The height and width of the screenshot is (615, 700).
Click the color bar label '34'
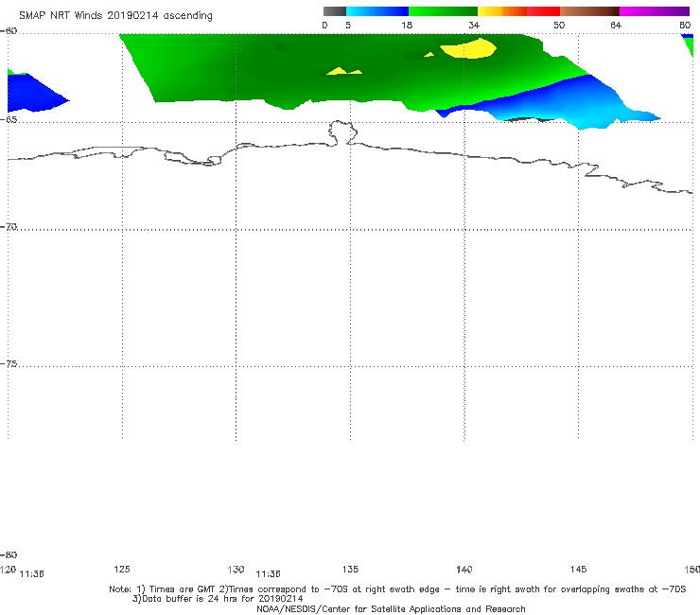[474, 26]
